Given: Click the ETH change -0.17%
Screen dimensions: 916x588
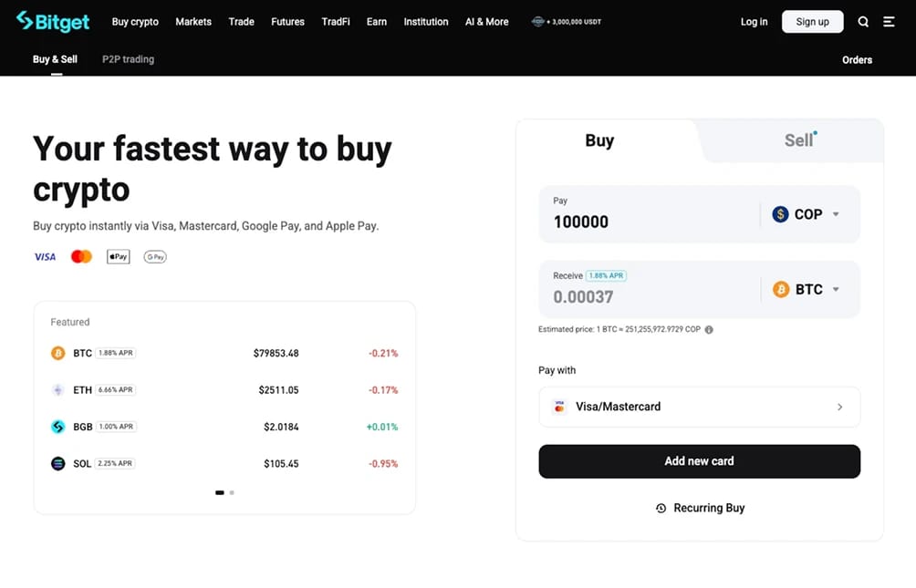Looking at the screenshot, I should [x=383, y=390].
